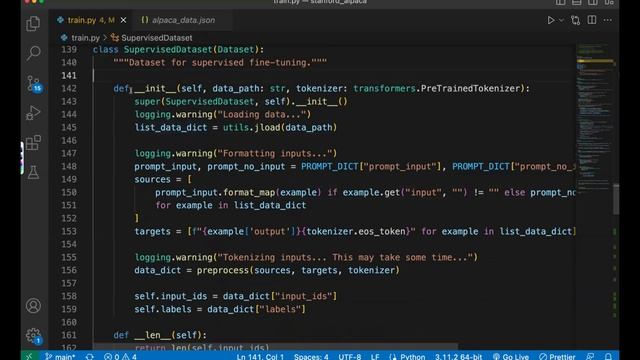Click the vertical editor scrollbar
Screen dimensions: 640x360
coord(616,199)
